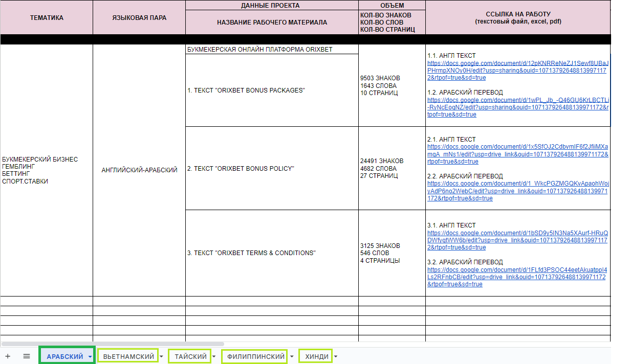This screenshot has width=629, height=364.
Task: Switch to the ФИЛИППИНСКИЙ sheet tab
Action: point(255,356)
